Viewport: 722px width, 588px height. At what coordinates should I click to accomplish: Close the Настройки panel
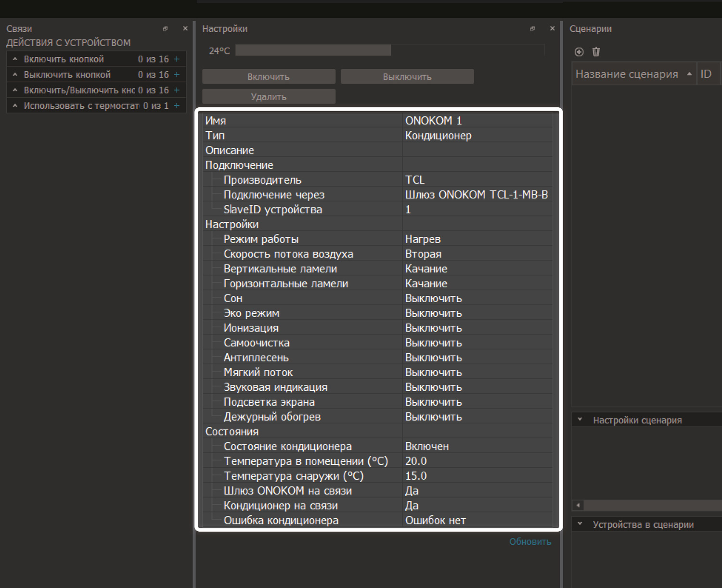coord(552,29)
